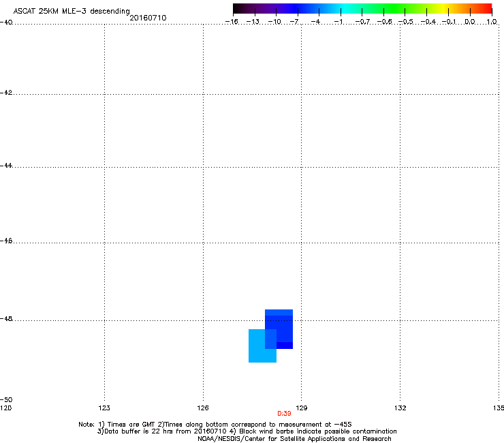Click the -7 label under the color bar
The image size is (504, 443).
coord(294,22)
